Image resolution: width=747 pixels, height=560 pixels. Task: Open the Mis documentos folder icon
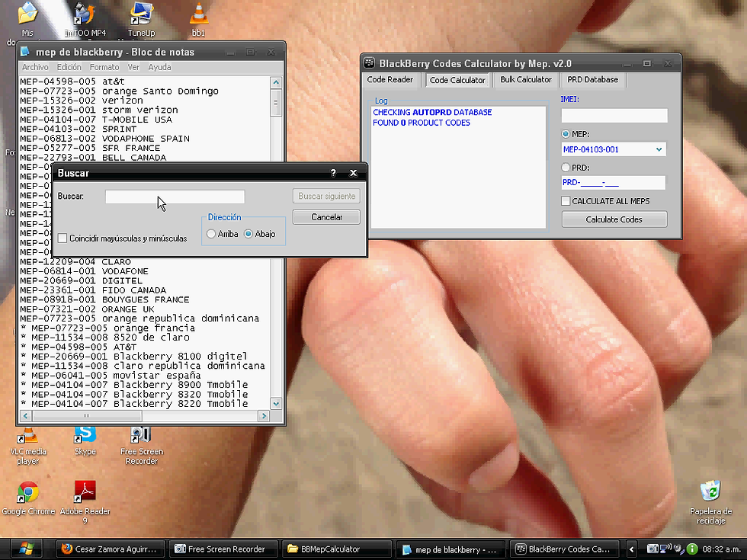point(27,19)
